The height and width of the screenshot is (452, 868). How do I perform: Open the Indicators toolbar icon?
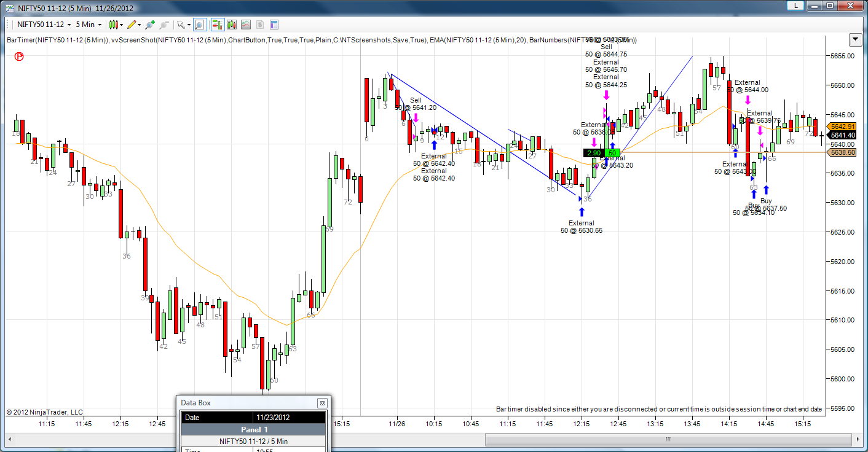point(232,25)
